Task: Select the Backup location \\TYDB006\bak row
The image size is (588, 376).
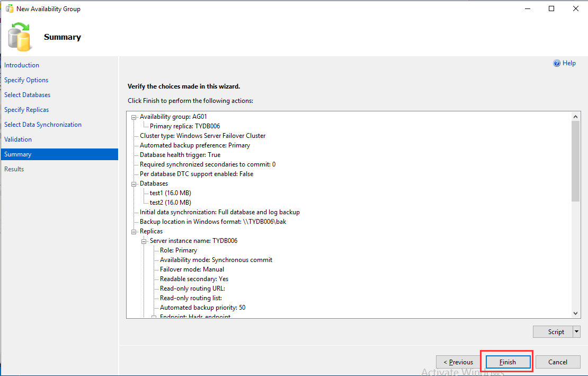Action: point(213,221)
